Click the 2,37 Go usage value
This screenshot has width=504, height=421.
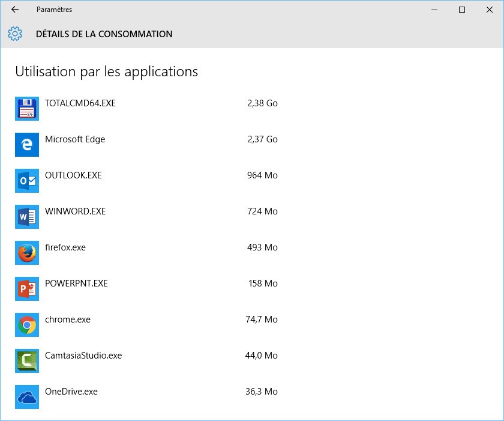(x=262, y=139)
